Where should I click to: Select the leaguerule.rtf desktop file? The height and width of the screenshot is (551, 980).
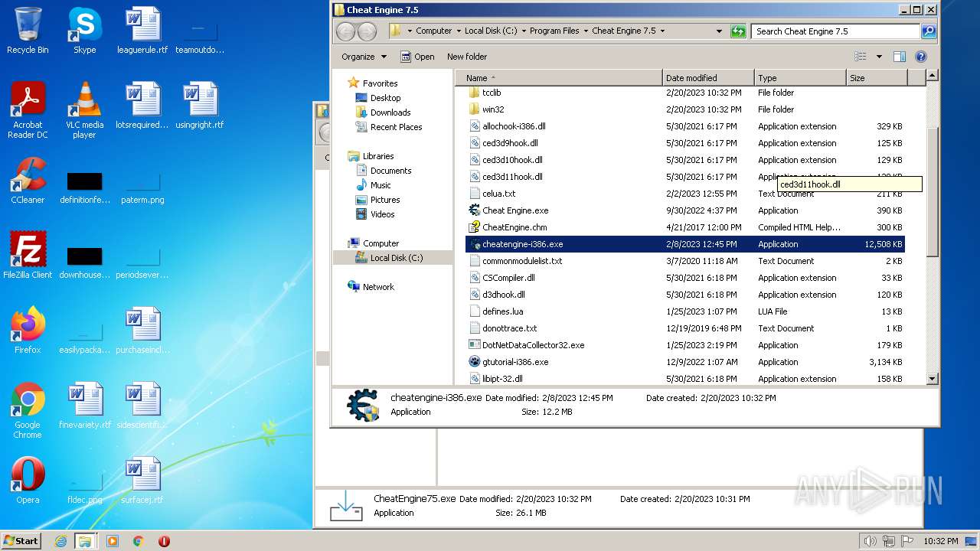pyautogui.click(x=142, y=31)
